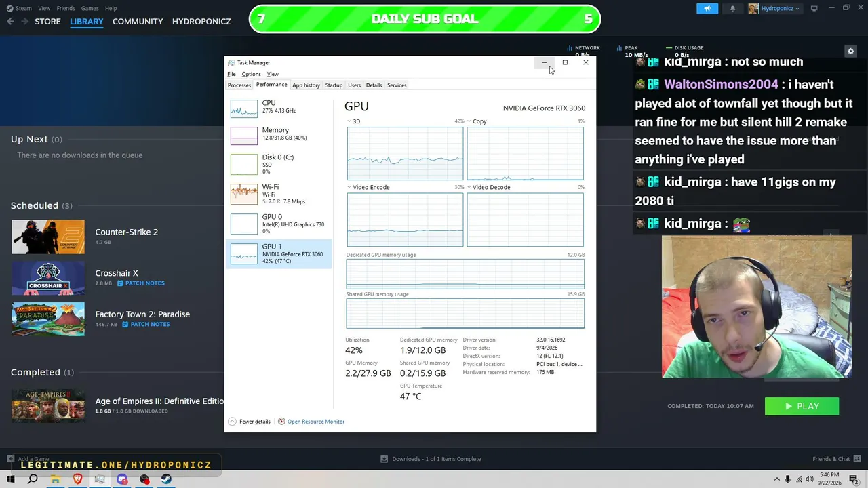Open the Steam View menu

(44, 8)
